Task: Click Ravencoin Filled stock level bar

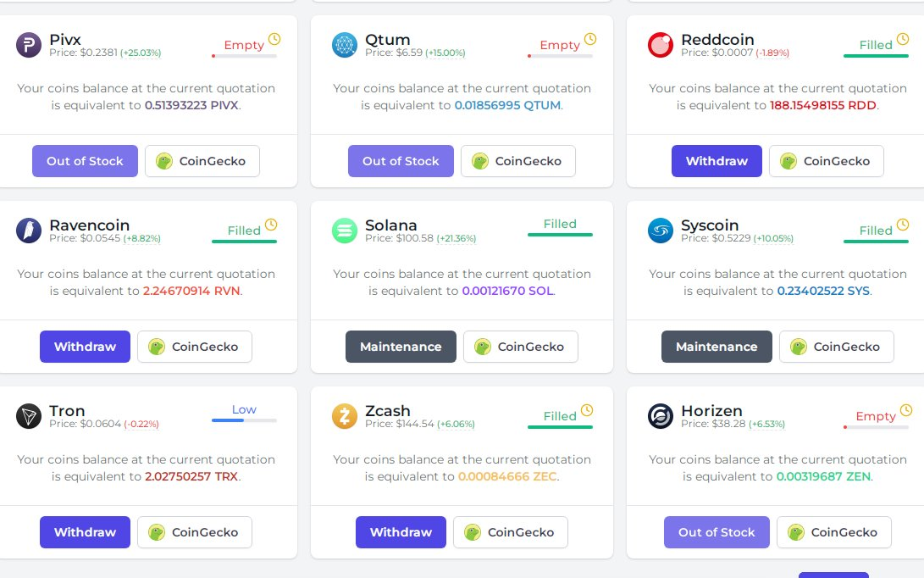Action: coord(244,242)
